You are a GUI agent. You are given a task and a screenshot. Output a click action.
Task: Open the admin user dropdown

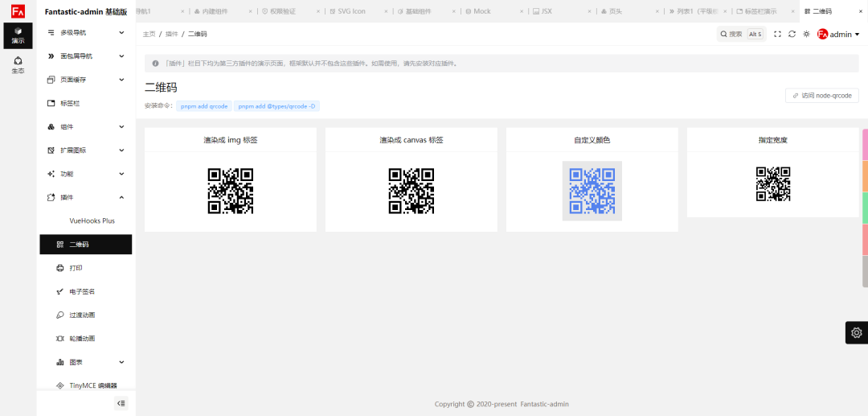[x=838, y=34]
